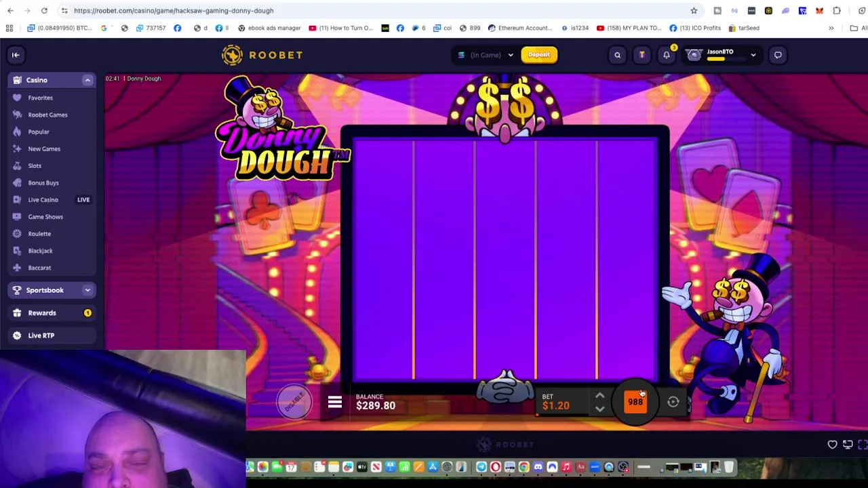The width and height of the screenshot is (868, 488).
Task: Click the Roobet logo
Action: click(x=262, y=55)
